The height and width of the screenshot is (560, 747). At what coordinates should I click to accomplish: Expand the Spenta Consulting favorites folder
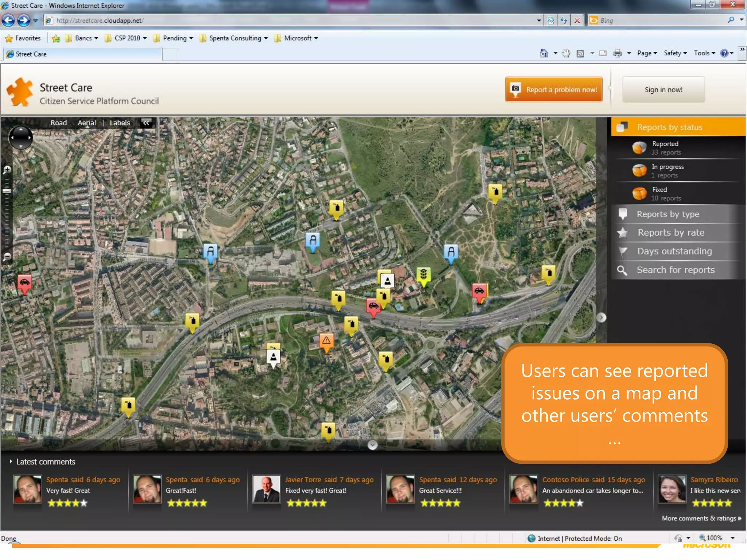(x=234, y=38)
